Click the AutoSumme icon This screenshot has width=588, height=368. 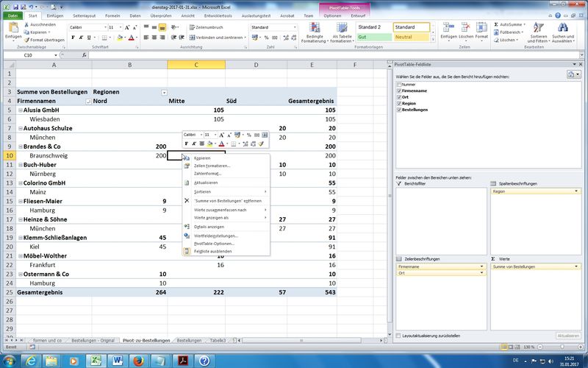[x=495, y=24]
